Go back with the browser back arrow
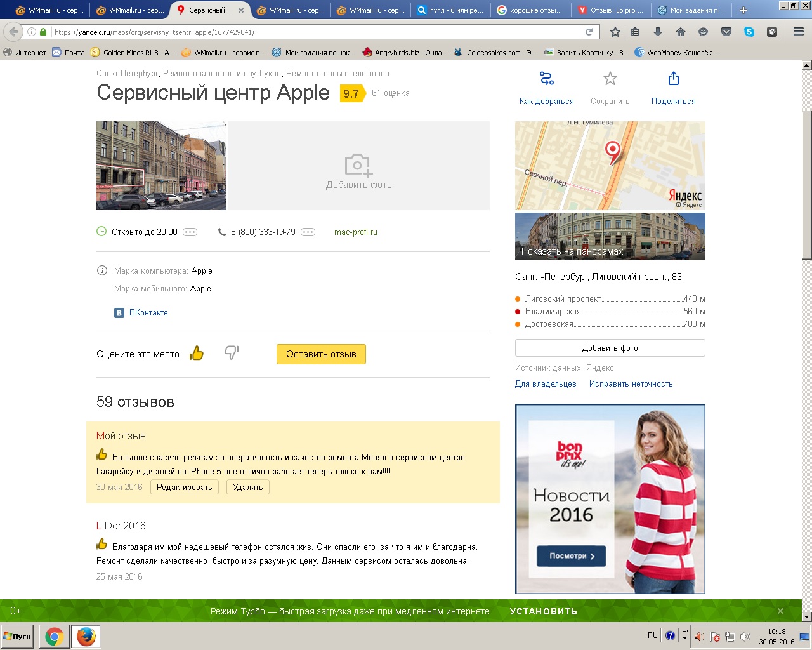The height and width of the screenshot is (650, 812). click(x=13, y=32)
